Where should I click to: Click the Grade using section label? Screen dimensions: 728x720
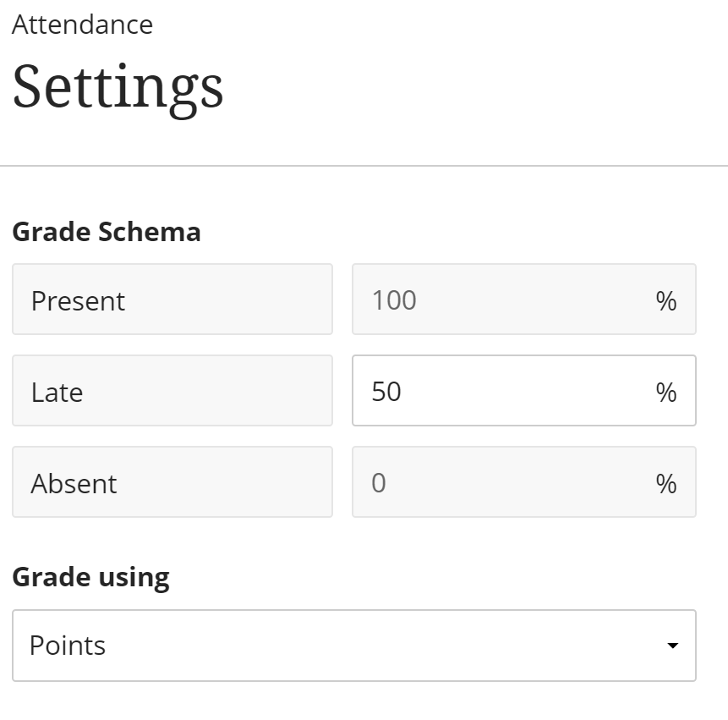(90, 577)
